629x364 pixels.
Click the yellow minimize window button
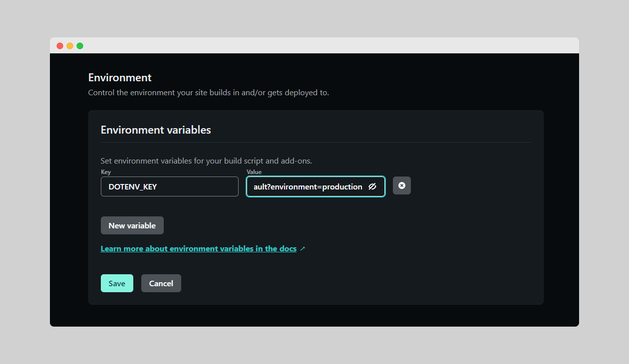[x=70, y=46]
